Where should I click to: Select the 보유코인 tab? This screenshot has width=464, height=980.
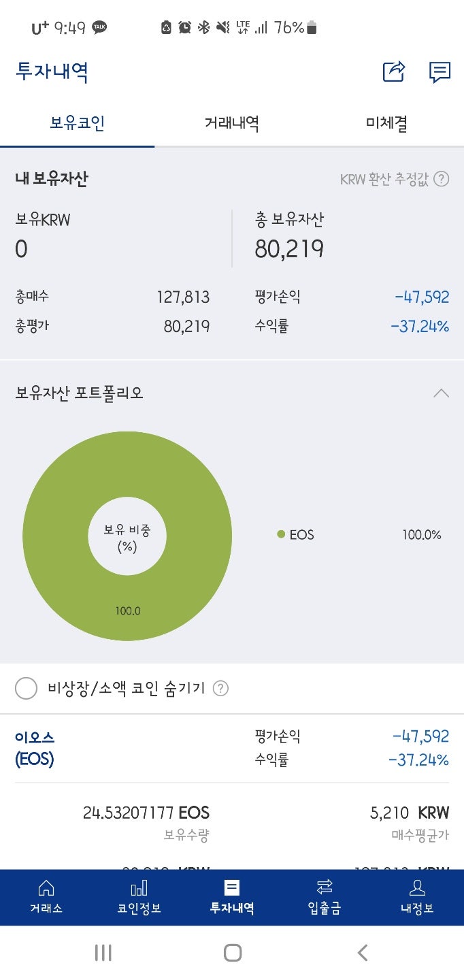(77, 123)
